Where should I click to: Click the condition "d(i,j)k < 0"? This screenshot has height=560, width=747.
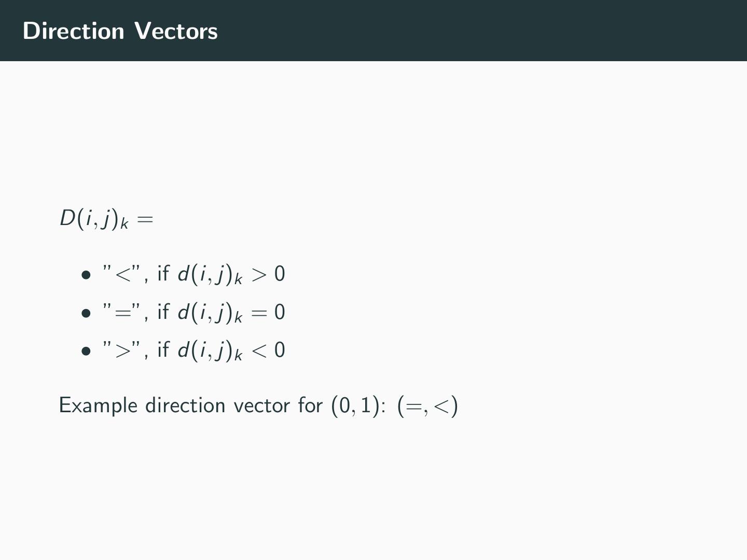231,351
